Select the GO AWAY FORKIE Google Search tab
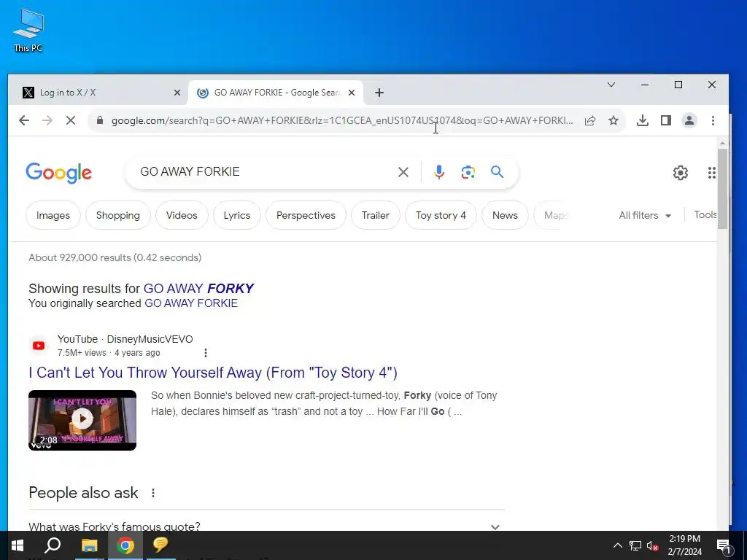 276,93
